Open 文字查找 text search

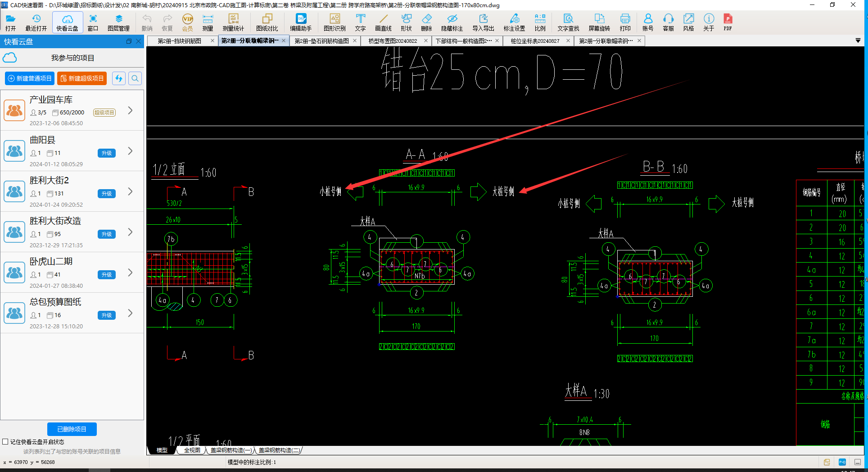tap(568, 22)
